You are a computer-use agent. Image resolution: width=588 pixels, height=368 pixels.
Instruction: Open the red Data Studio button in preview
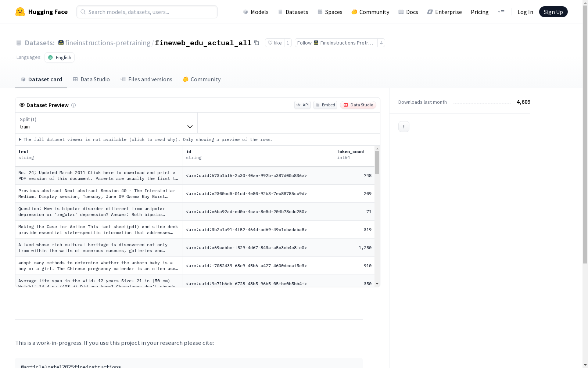coord(358,105)
